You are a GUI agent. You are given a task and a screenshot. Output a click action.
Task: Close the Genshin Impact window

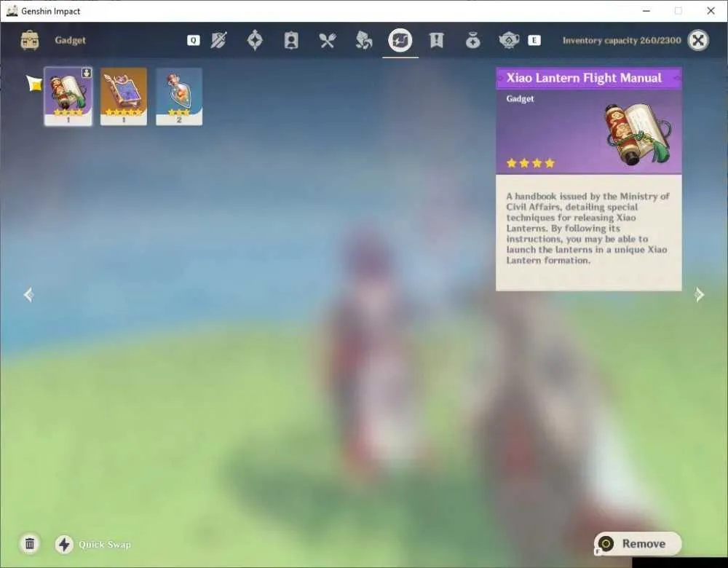tap(711, 11)
